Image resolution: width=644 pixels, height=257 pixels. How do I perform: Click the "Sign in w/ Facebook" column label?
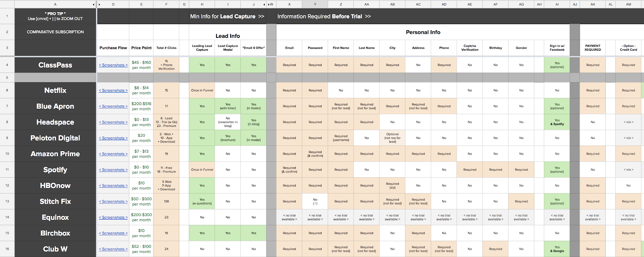point(557,48)
